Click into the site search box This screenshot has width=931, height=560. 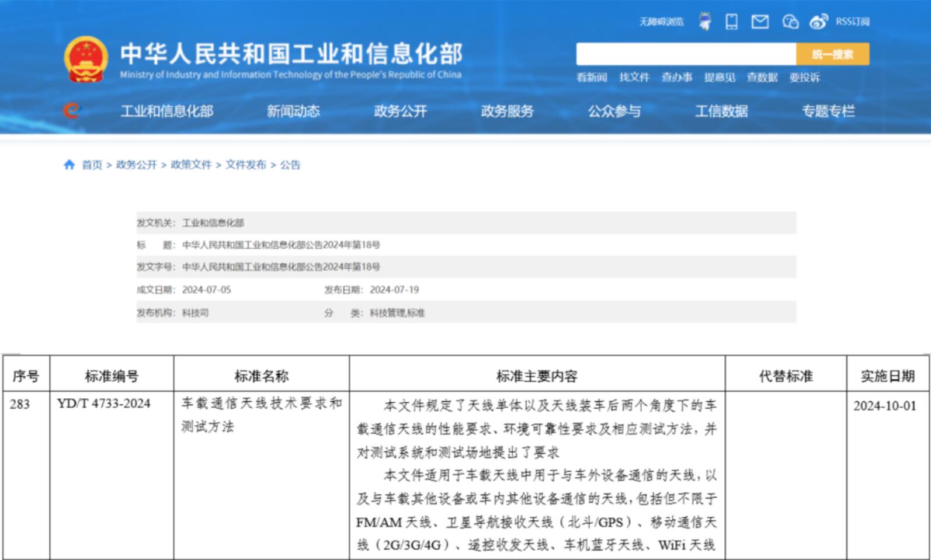click(x=686, y=54)
